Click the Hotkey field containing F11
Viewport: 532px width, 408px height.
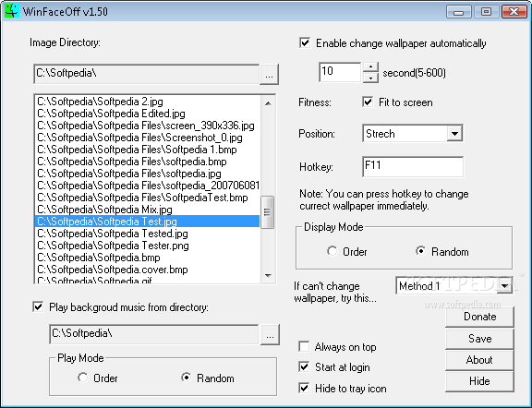pyautogui.click(x=413, y=166)
